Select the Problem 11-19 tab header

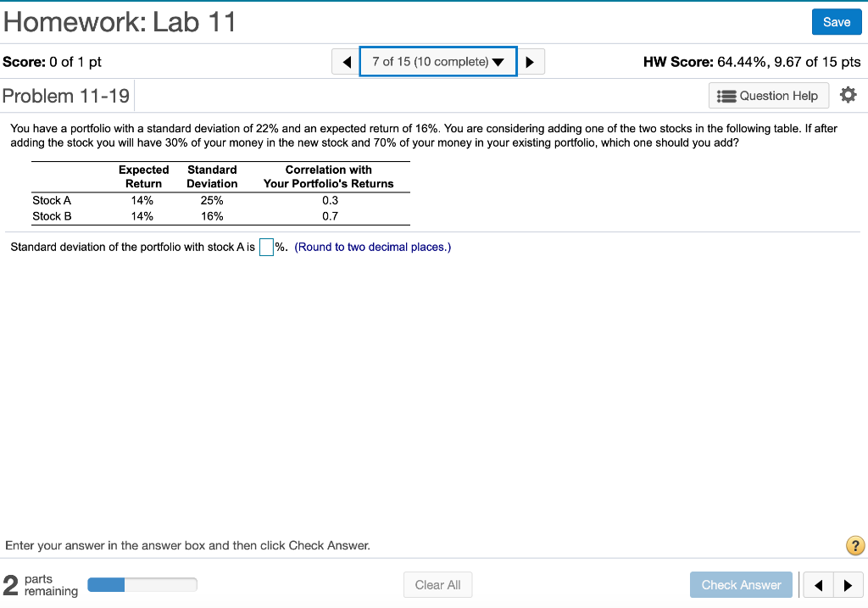[66, 95]
